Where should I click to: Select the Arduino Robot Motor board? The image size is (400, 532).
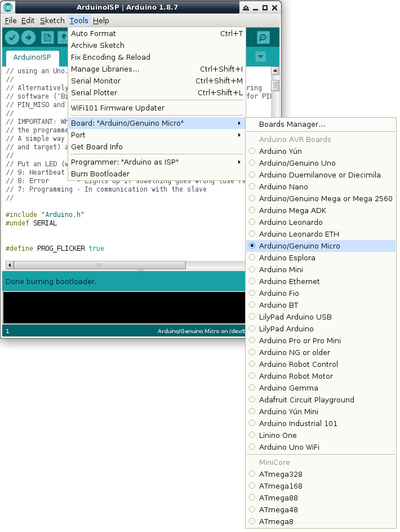(x=321, y=376)
